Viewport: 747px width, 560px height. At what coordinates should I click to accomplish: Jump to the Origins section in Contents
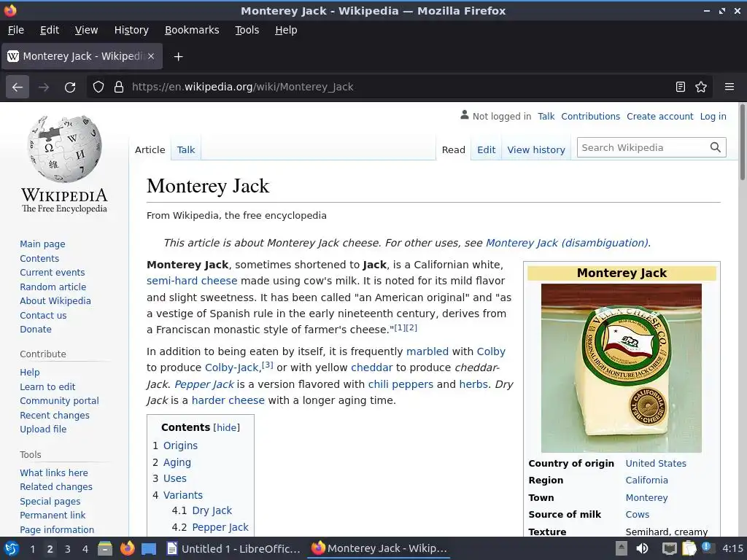(180, 446)
